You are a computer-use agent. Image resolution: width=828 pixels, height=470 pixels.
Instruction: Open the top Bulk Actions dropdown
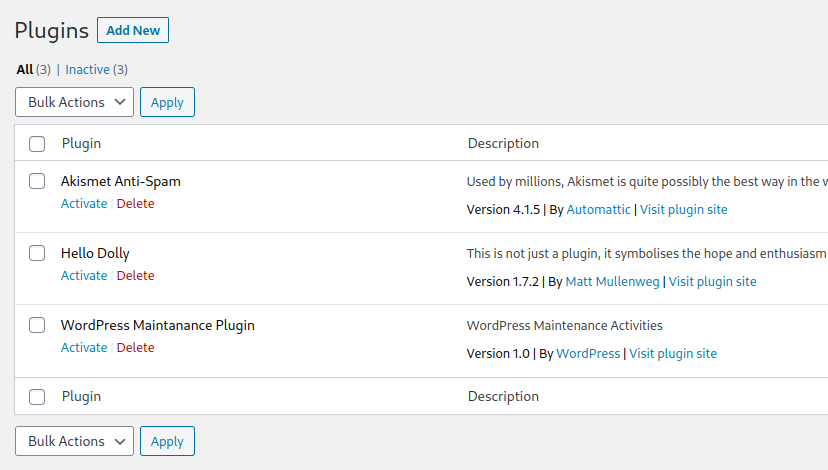(75, 102)
